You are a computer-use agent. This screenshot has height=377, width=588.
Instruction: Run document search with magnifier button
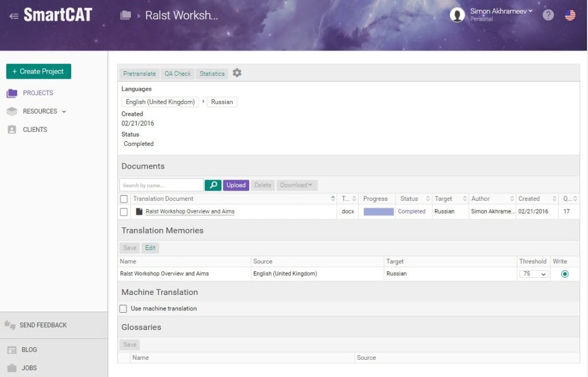tap(213, 185)
